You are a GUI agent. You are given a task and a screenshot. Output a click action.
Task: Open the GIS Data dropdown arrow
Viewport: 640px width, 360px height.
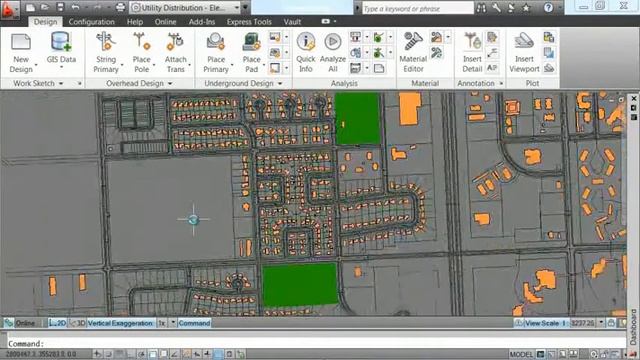(61, 67)
